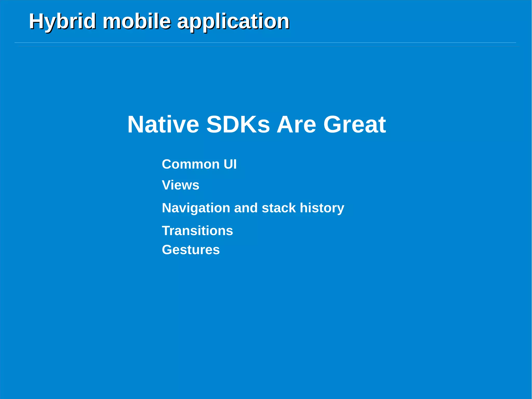Click the word 'stack' in the list
The image size is (532, 399).
click(x=278, y=208)
